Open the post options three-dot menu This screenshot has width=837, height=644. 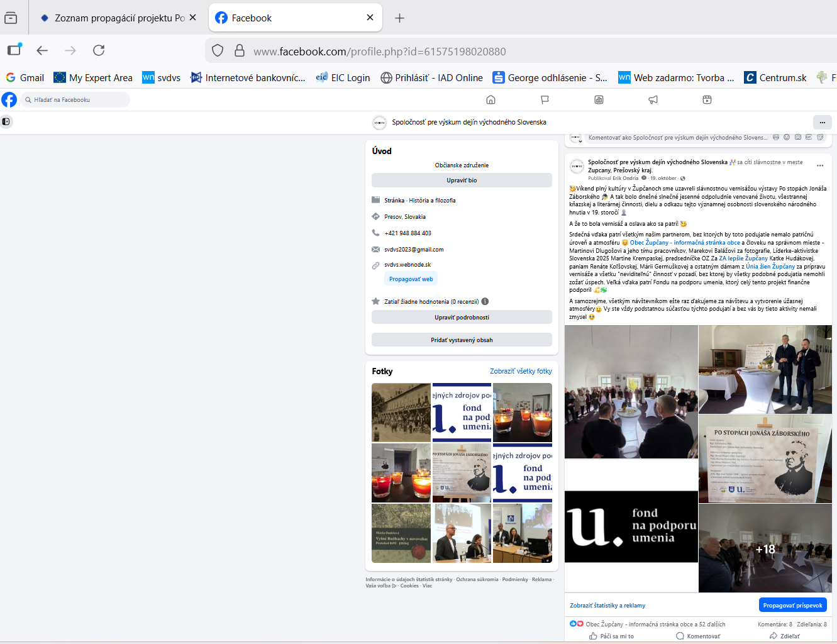tap(820, 166)
